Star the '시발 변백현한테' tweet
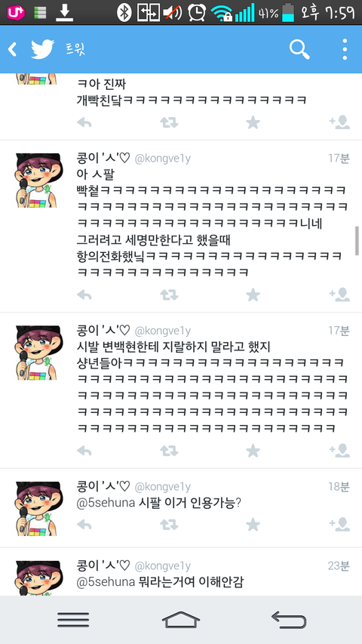Viewport: 362px width, 644px height. (253, 451)
